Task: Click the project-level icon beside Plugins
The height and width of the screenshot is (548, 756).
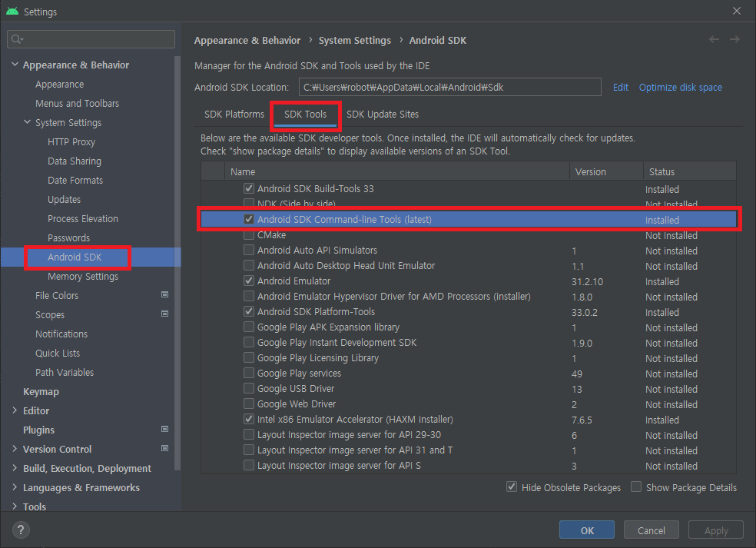Action: tap(165, 430)
